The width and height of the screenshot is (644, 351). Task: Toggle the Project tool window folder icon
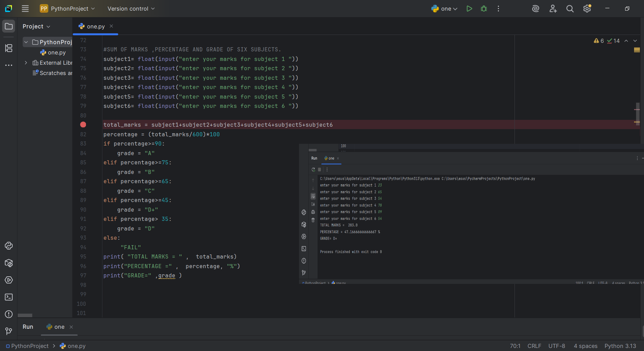pos(9,26)
